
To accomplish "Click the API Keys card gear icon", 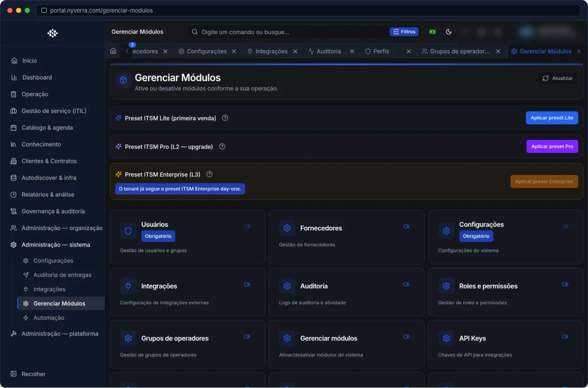I will pos(446,338).
